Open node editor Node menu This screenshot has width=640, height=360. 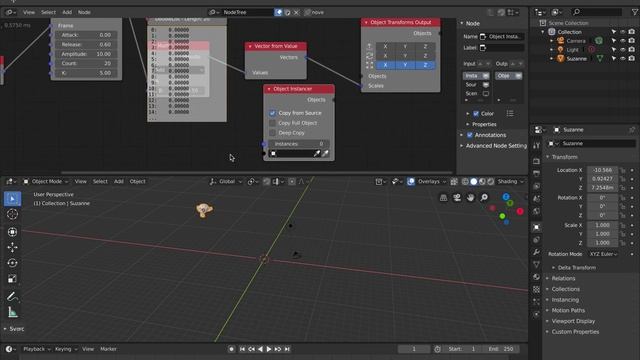(x=84, y=12)
